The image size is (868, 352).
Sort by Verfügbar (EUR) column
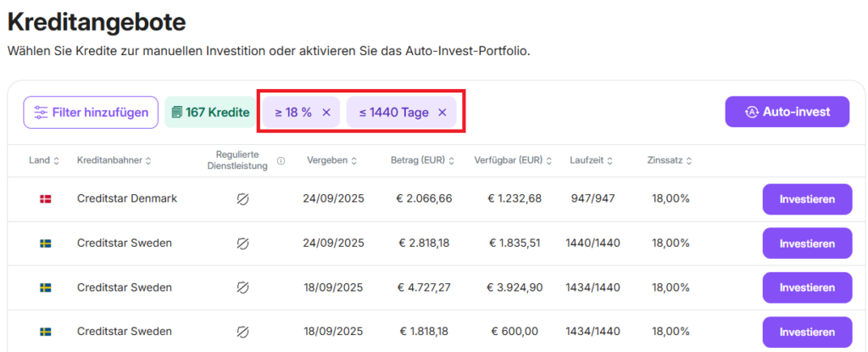coord(513,160)
